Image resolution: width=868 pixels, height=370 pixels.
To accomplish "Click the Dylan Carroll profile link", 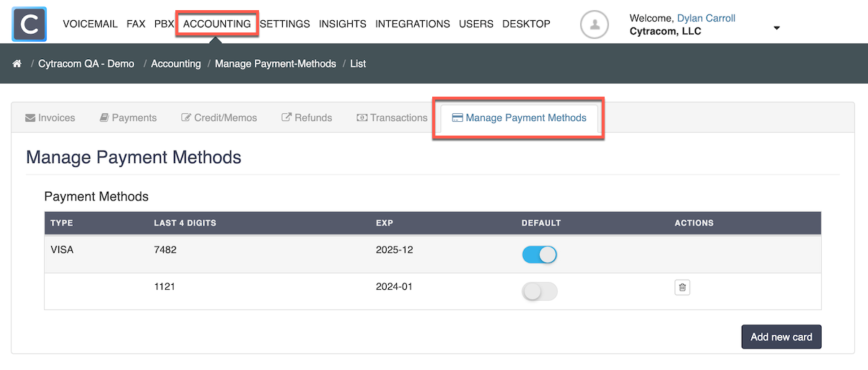I will tap(706, 18).
